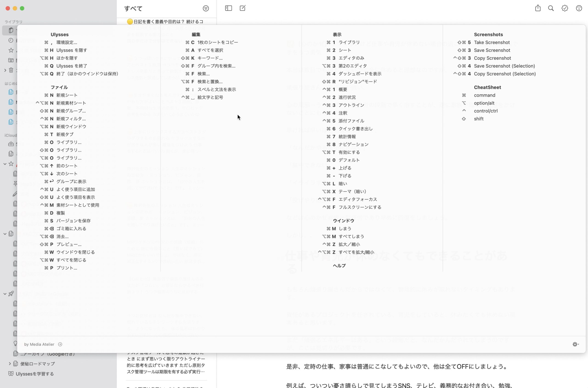Choose プレビュー... entry
This screenshot has height=388, width=588.
pyautogui.click(x=69, y=244)
